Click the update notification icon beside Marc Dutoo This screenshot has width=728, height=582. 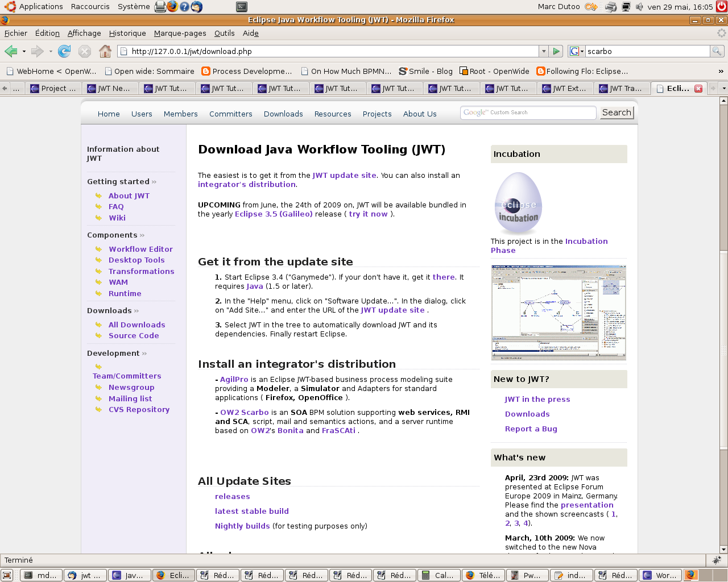click(591, 7)
